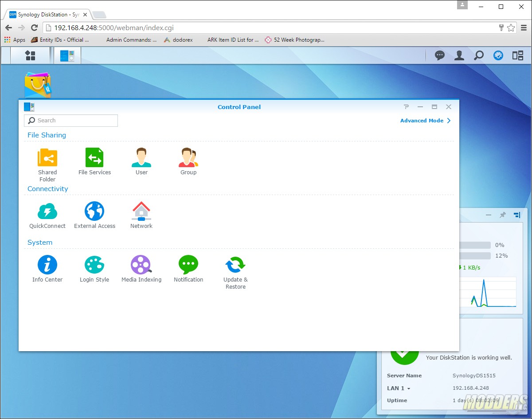This screenshot has width=532, height=419.
Task: Pin the widget panel with the pushpin
Action: (503, 215)
